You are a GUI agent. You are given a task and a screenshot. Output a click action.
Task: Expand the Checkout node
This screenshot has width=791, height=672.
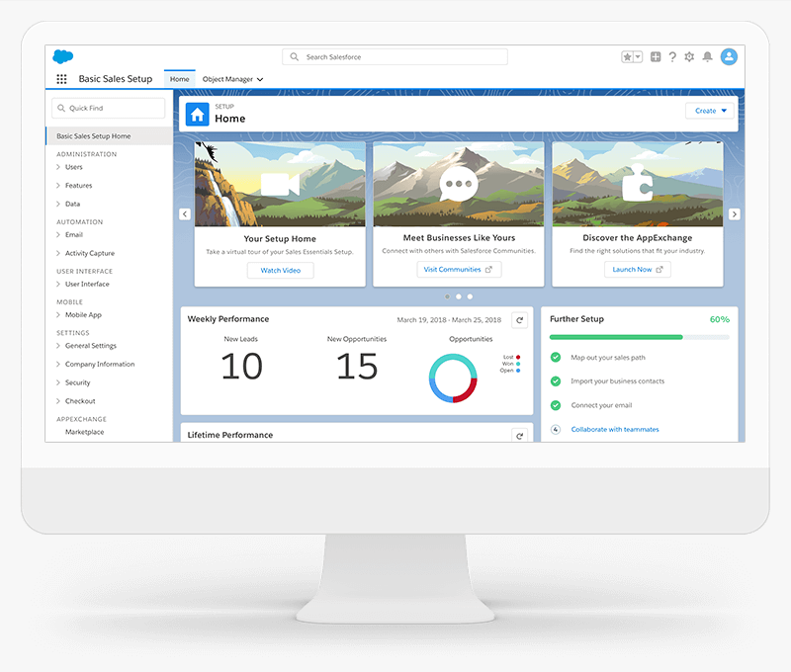tap(58, 401)
